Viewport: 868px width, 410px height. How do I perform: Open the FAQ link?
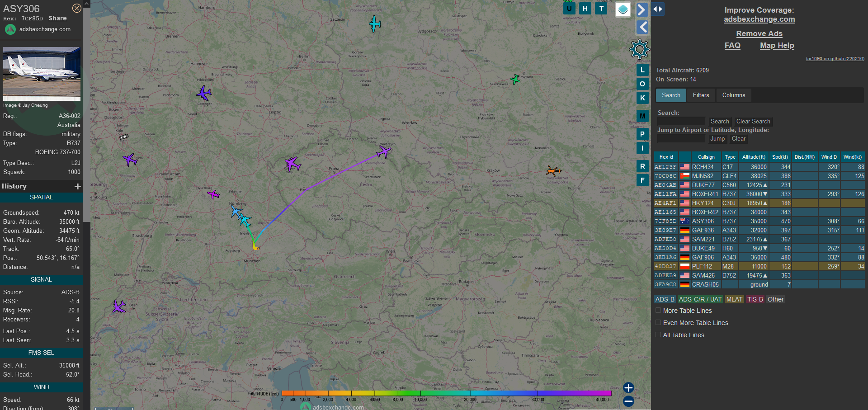(732, 45)
